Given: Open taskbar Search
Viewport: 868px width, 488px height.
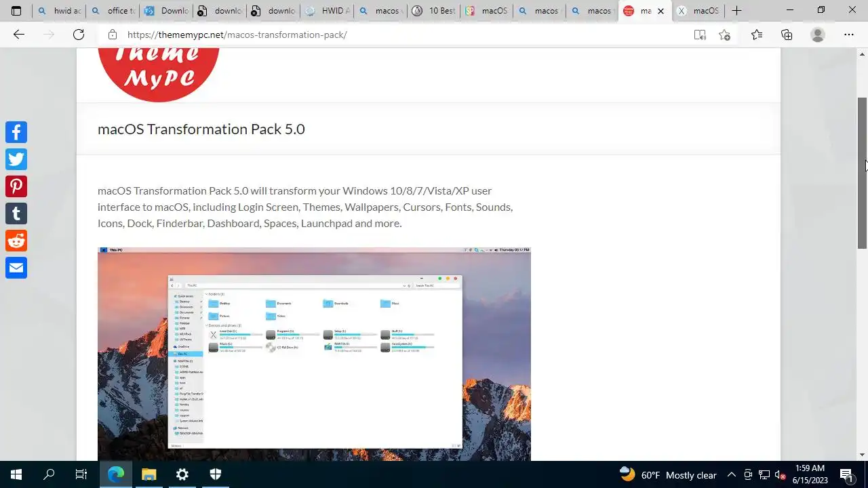Looking at the screenshot, I should pos(49,474).
